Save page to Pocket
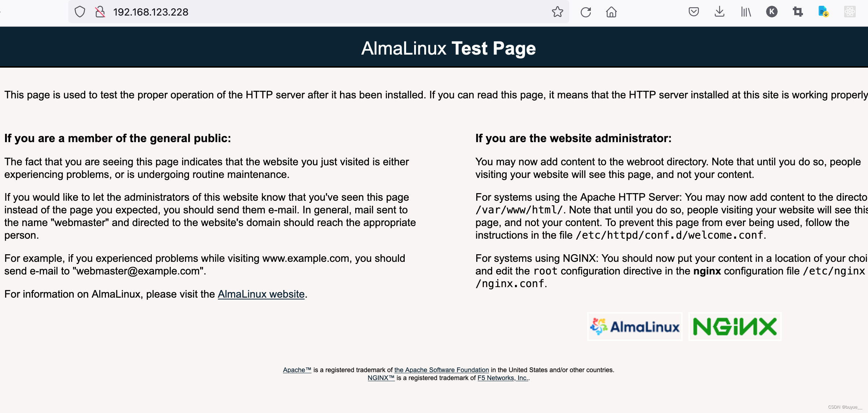The width and height of the screenshot is (868, 413). coord(693,12)
